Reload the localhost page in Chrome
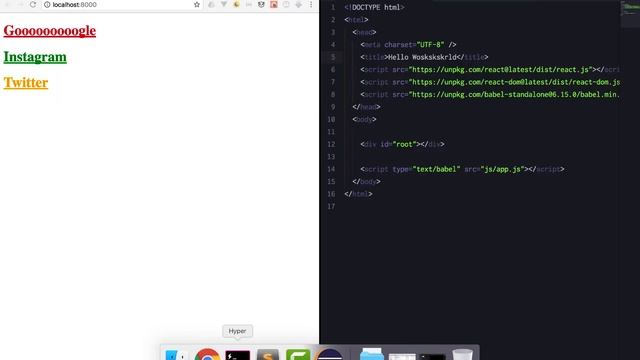 tap(33, 4)
